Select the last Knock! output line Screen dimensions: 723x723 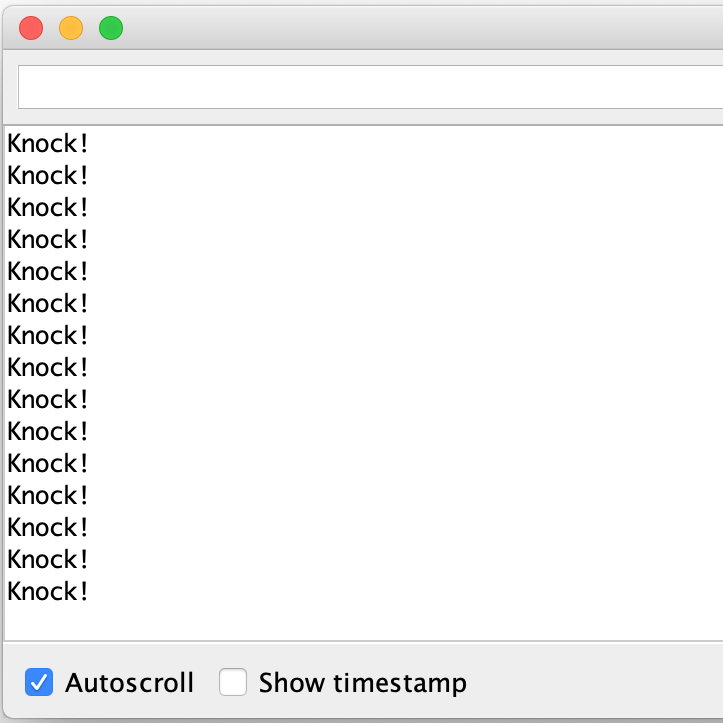tap(47, 592)
